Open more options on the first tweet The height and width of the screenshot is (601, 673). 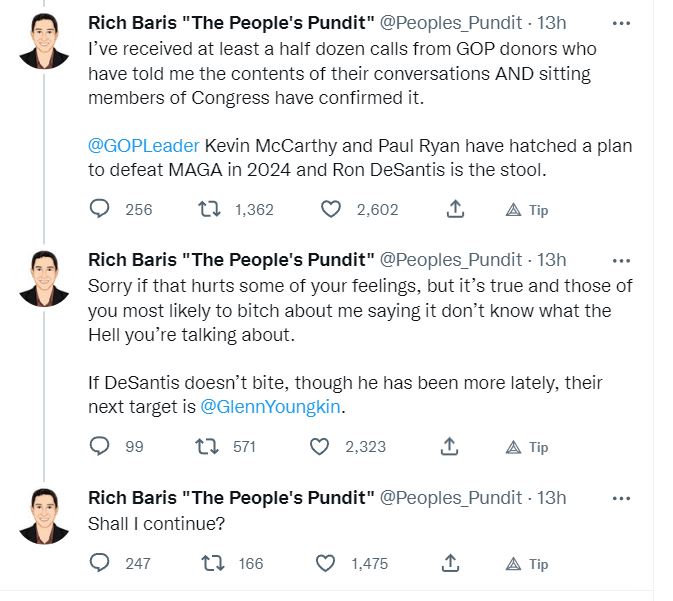coord(621,23)
